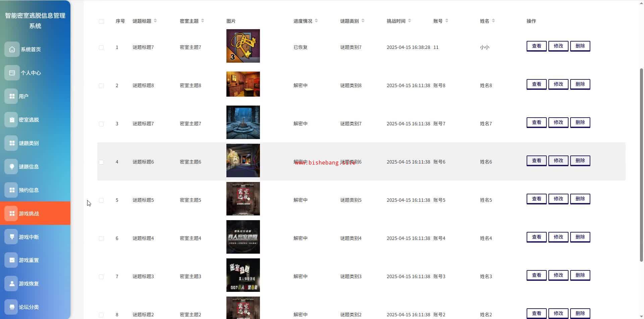
Task: Open the golden key thumbnail image
Action: [x=243, y=46]
